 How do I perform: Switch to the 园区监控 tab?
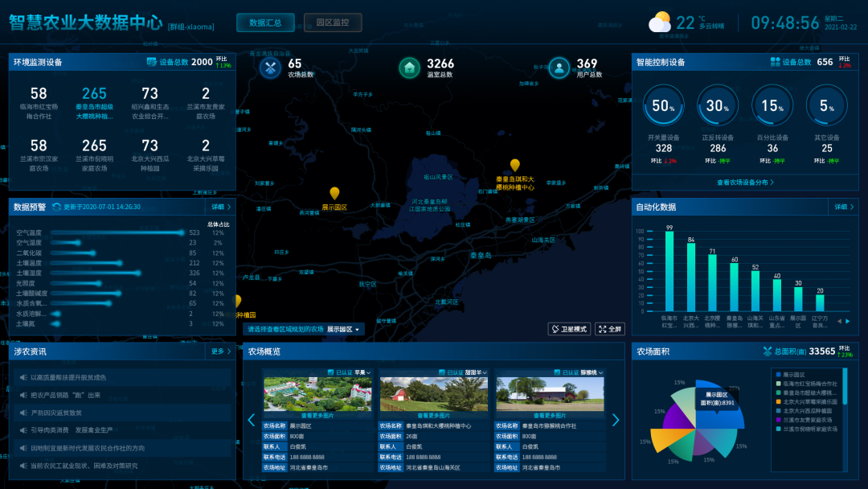(333, 23)
